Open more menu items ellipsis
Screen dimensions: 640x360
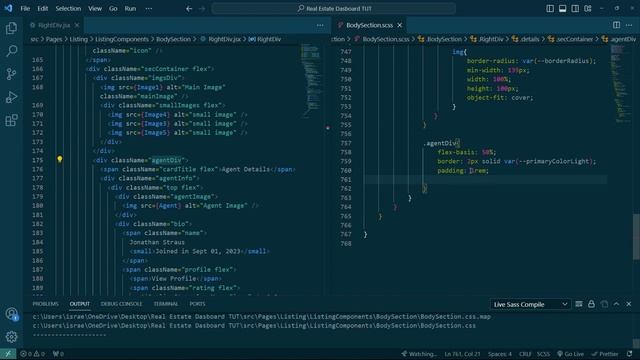coord(149,8)
